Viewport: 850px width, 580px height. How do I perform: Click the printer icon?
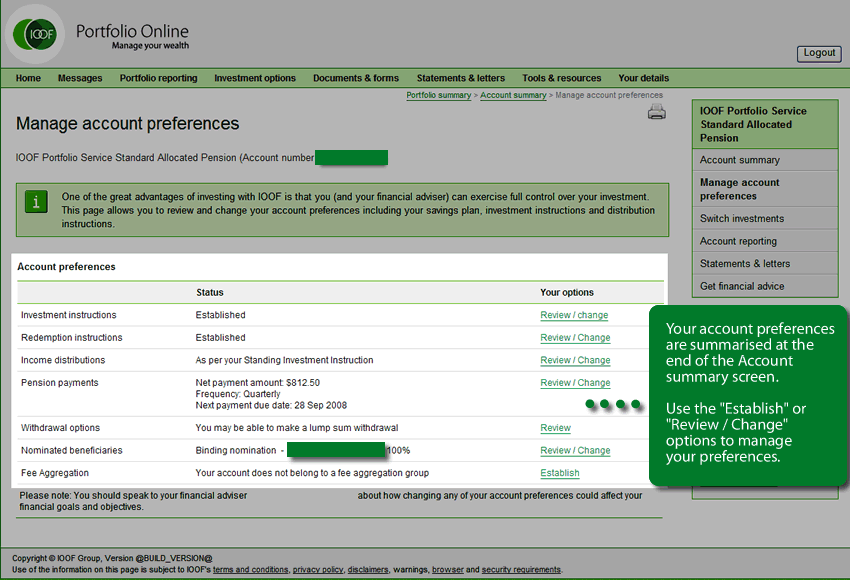tap(656, 112)
